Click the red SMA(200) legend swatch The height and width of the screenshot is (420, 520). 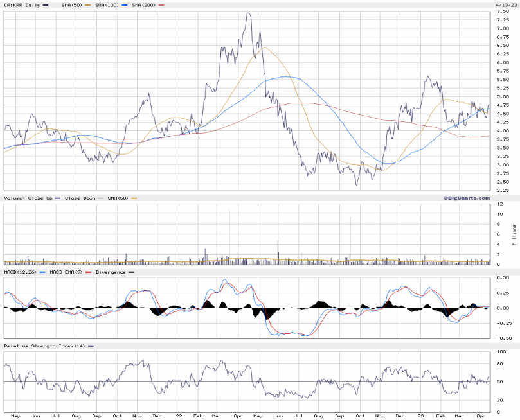(161, 5)
